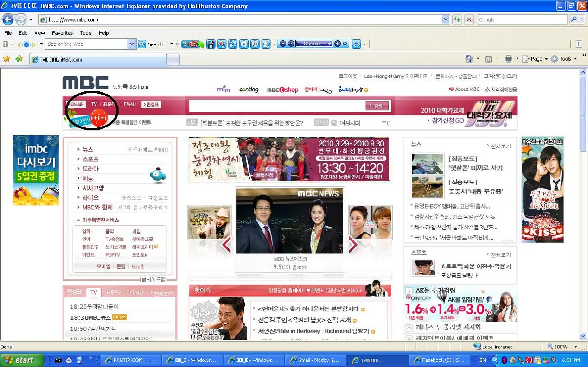Refresh the page with the green arrows icon
The height and width of the screenshot is (367, 588).
click(x=457, y=19)
